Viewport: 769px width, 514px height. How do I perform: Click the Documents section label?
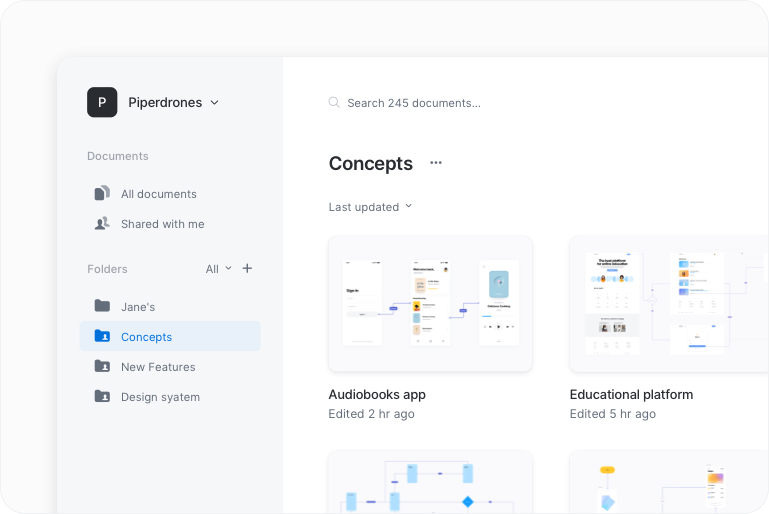[118, 156]
